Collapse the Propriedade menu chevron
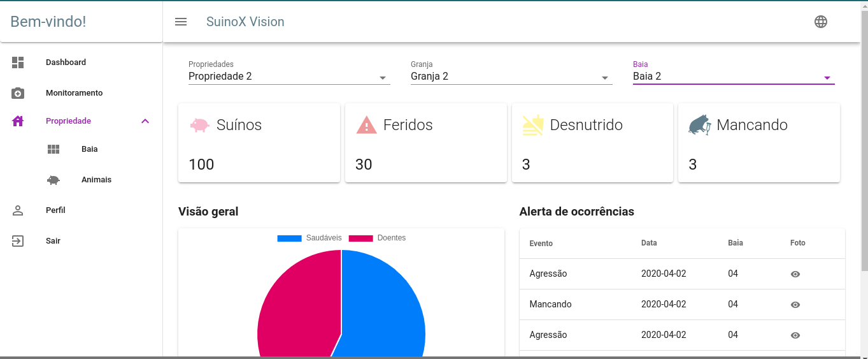 [145, 121]
